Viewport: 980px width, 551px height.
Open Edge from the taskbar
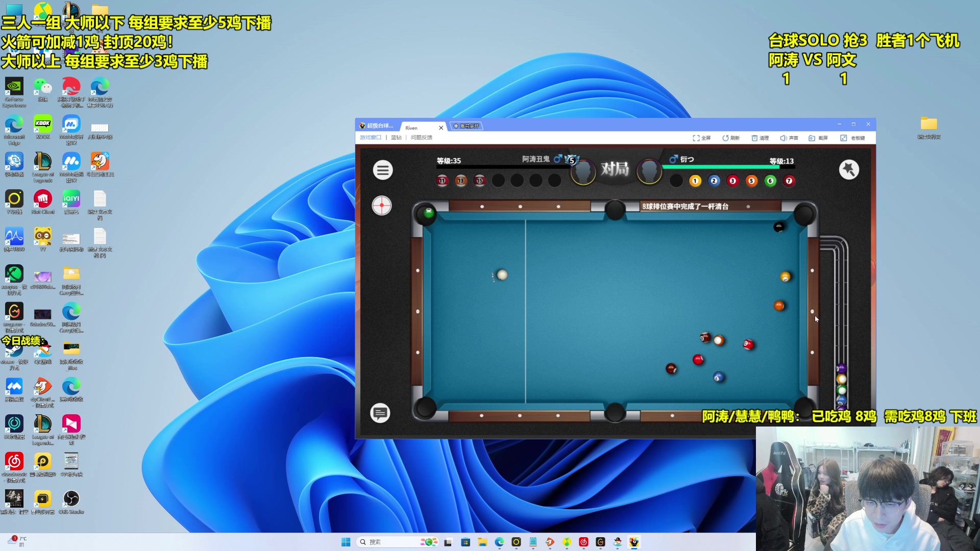[499, 542]
